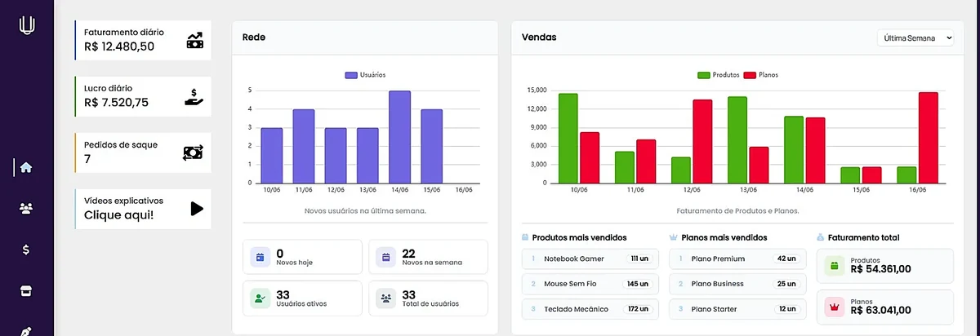Click the tallest purple bar at 14/06

[x=399, y=137]
